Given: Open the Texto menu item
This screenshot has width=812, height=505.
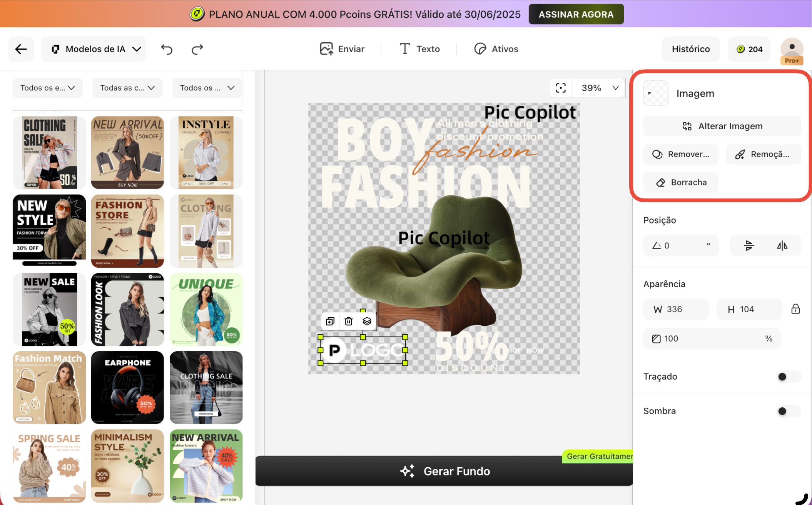Looking at the screenshot, I should point(419,49).
